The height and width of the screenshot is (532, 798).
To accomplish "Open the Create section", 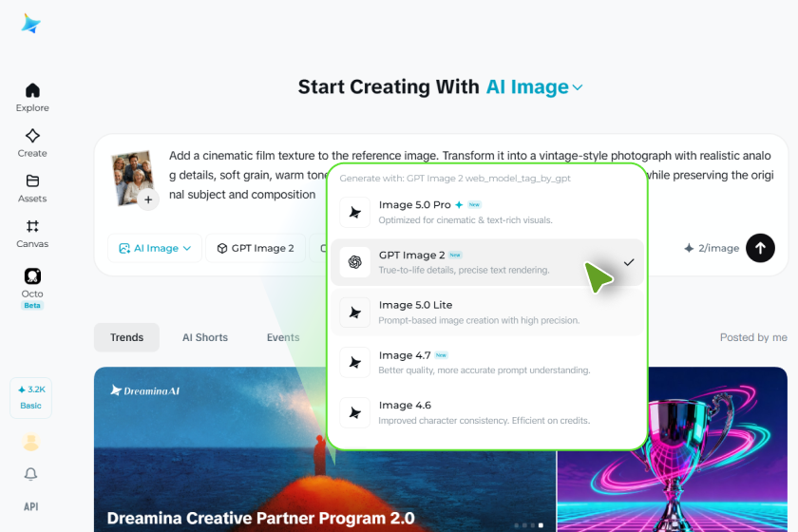I will click(32, 143).
